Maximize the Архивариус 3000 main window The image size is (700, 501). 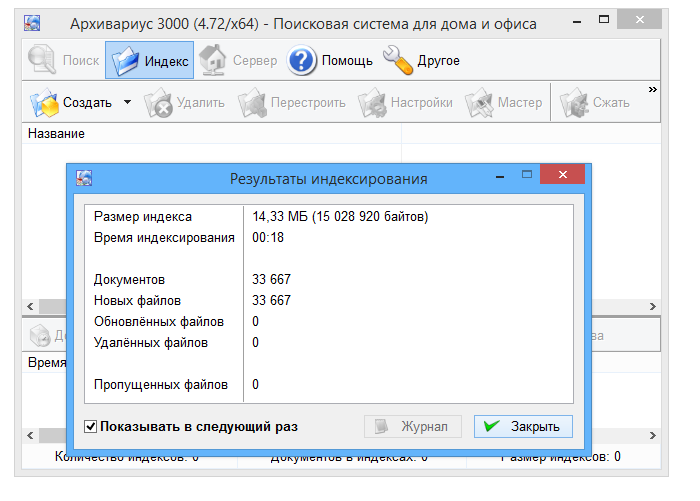[x=604, y=19]
